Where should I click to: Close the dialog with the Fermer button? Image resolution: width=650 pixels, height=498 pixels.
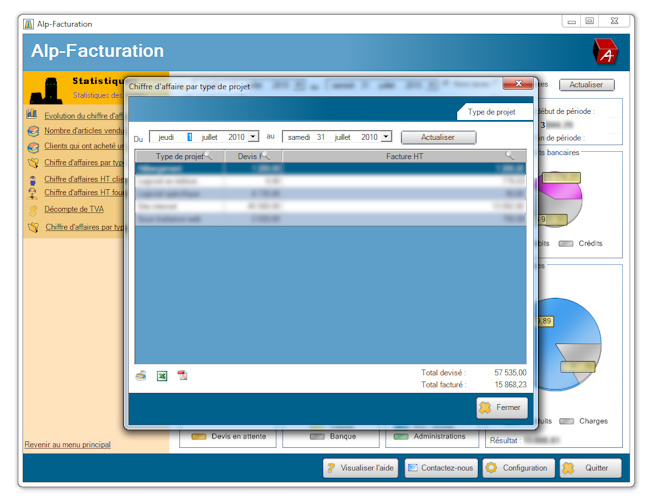click(x=501, y=408)
